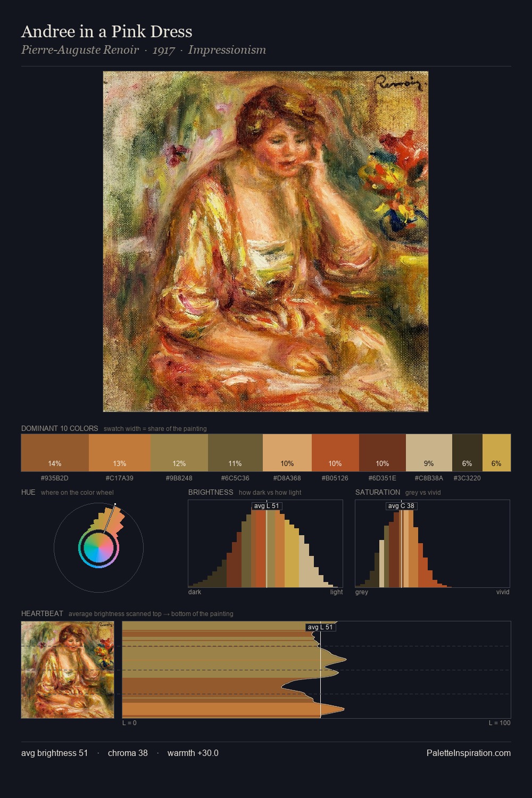Click the 'L = 100' axis label
532x798 pixels.
point(500,723)
